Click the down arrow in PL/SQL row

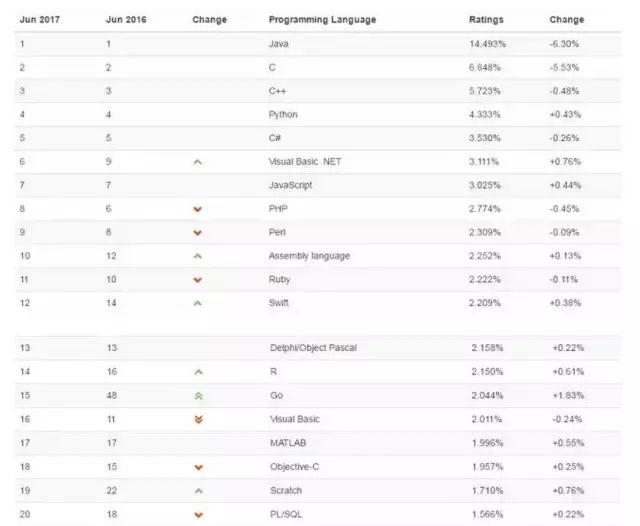199,515
